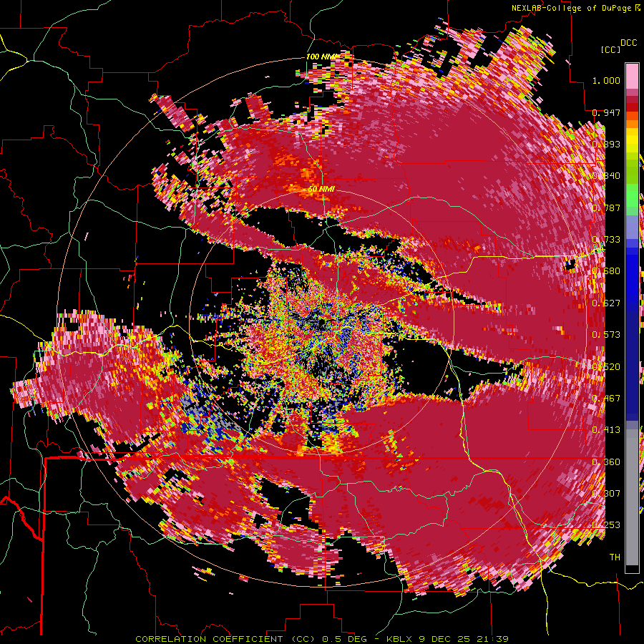Screen dimensions: 644x644
Task: Click the TH threshold label
Action: pos(615,557)
